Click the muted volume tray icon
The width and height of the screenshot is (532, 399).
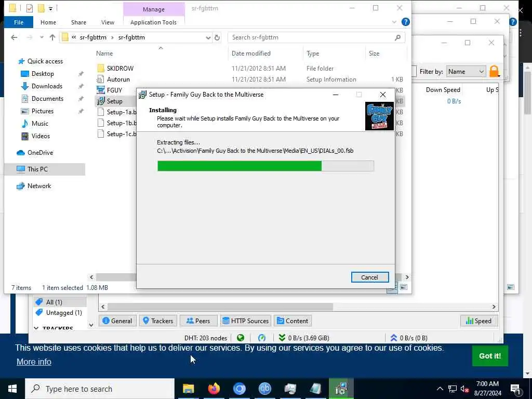(x=464, y=389)
